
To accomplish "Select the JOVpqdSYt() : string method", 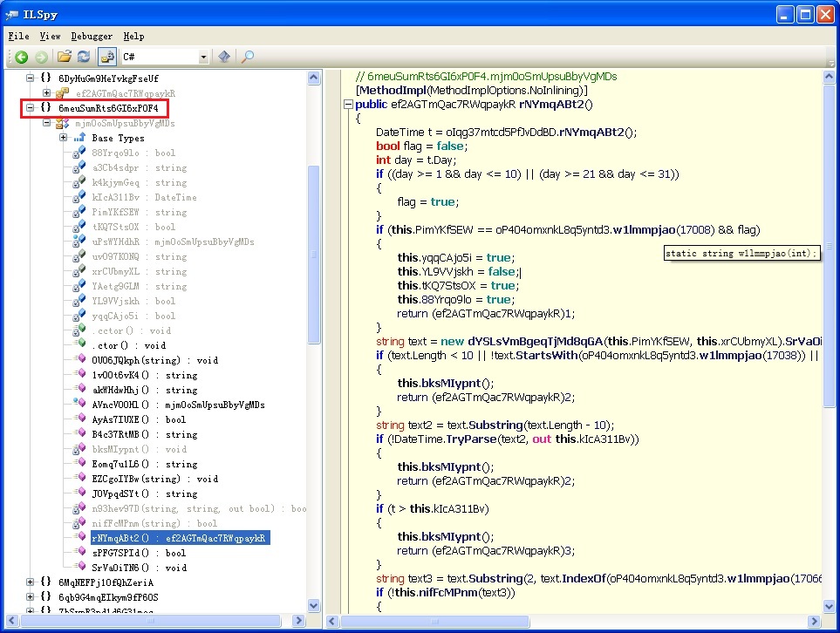I will (x=145, y=494).
